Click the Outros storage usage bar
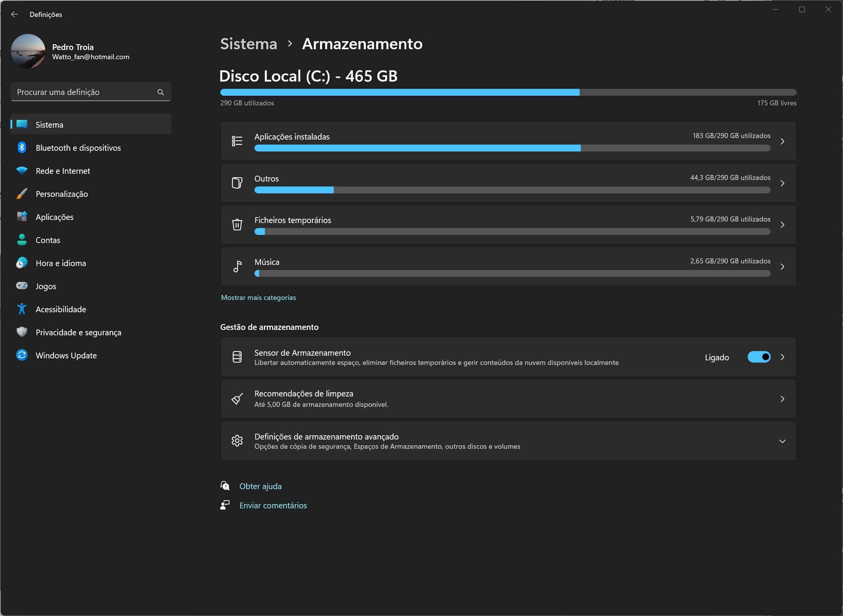 click(x=512, y=190)
